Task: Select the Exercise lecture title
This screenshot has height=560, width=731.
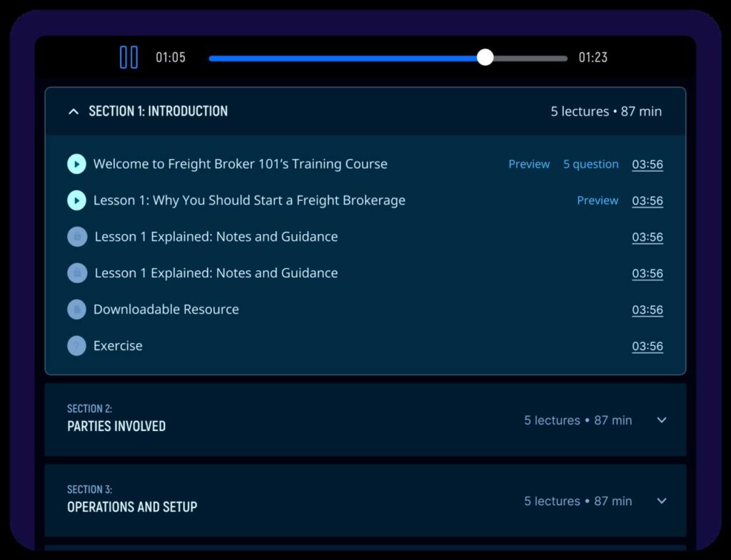Action: point(118,346)
